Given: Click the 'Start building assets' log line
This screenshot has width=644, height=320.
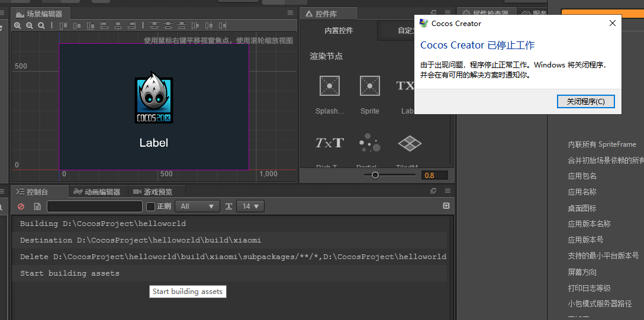Looking at the screenshot, I should (x=229, y=273).
